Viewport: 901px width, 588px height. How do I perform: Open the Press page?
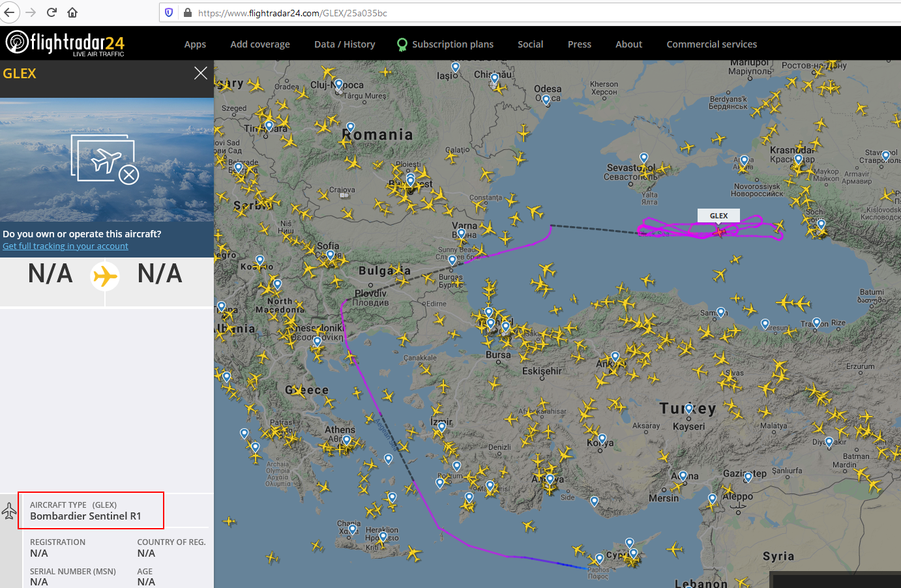point(580,44)
